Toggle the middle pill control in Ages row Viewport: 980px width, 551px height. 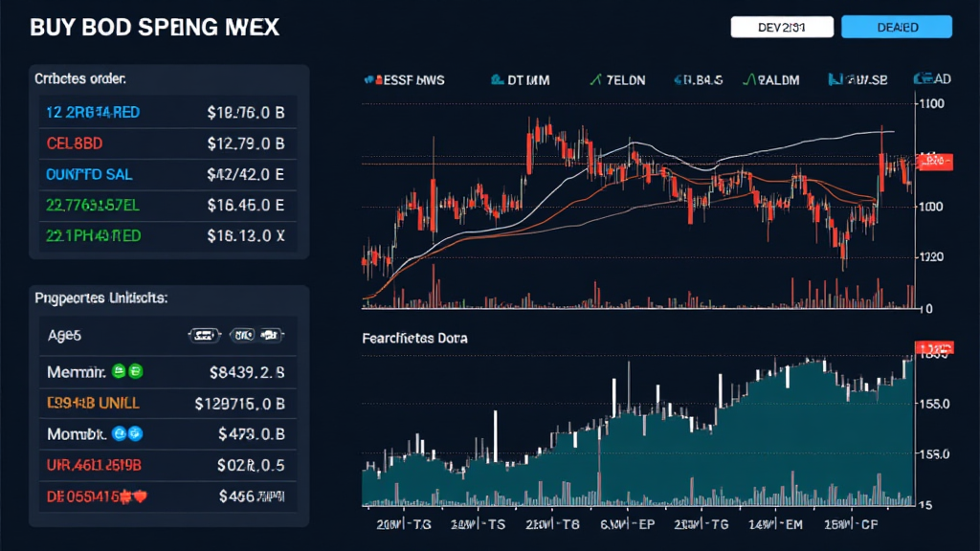[x=242, y=336]
